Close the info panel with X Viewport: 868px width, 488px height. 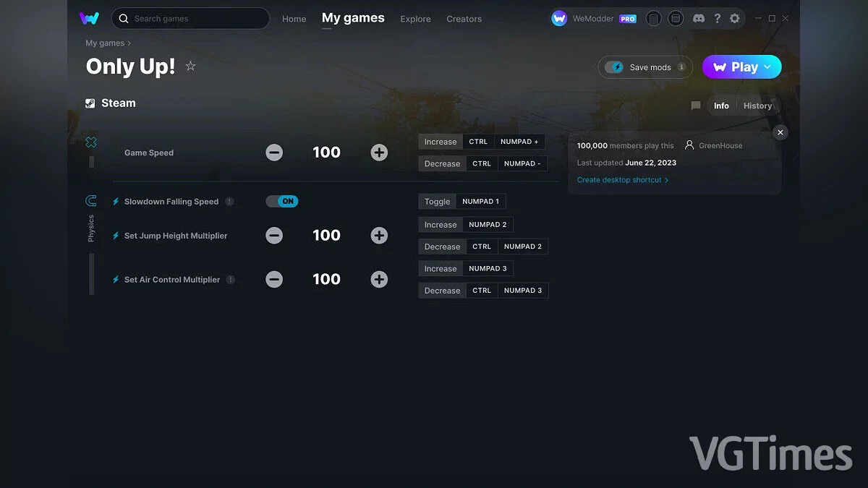click(780, 132)
